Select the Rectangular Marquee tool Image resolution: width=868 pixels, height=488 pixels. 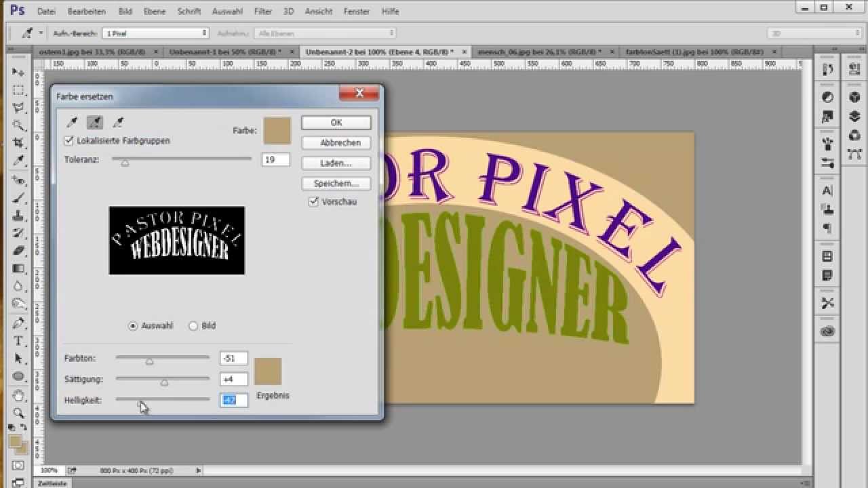pos(18,90)
